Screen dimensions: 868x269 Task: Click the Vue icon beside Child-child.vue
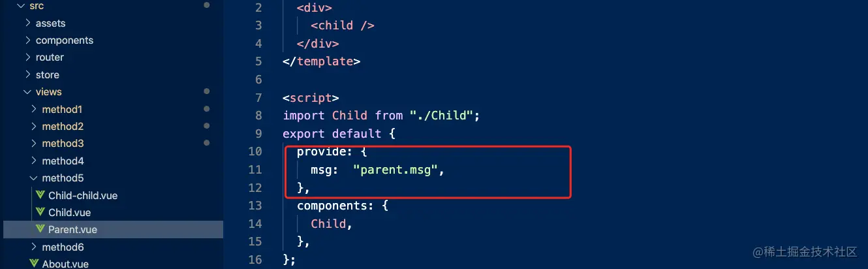coord(40,195)
